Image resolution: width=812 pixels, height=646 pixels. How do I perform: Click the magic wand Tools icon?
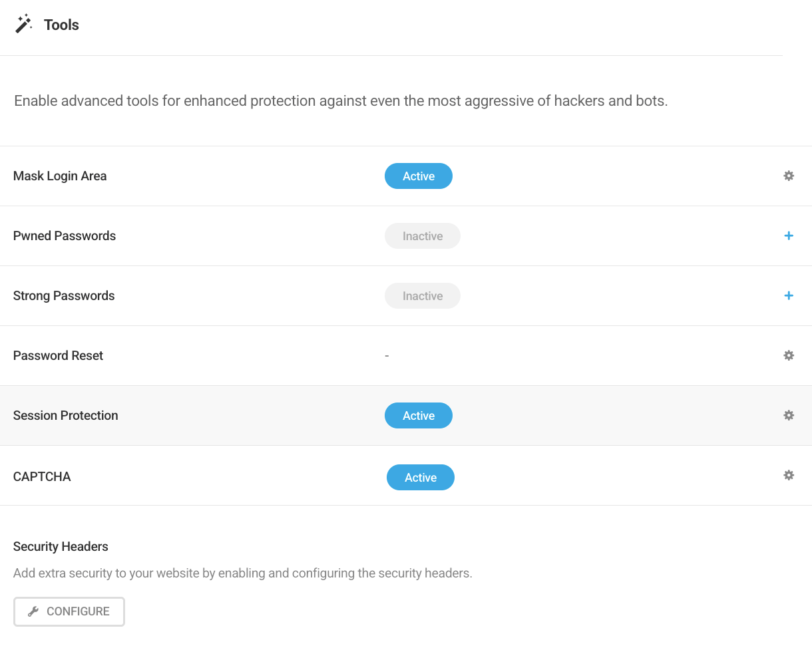pos(24,22)
